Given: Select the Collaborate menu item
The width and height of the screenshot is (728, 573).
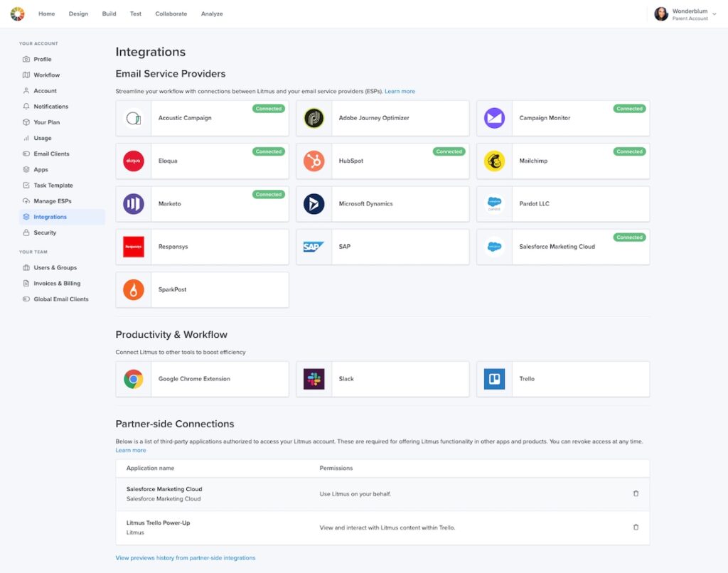Looking at the screenshot, I should coord(171,14).
